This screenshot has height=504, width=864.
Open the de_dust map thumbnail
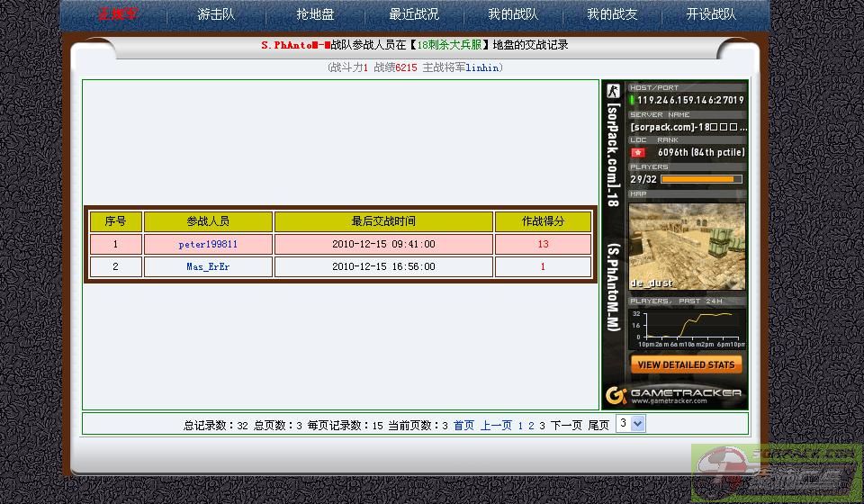click(x=687, y=246)
